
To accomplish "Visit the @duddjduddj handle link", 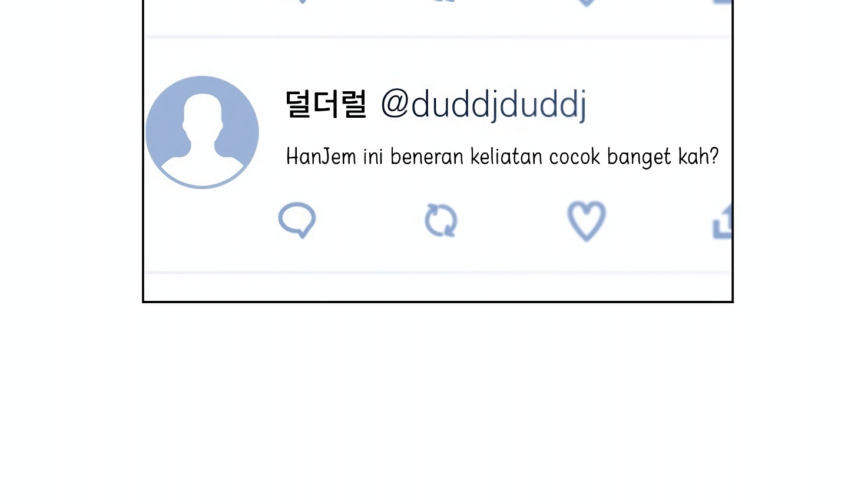I will (x=483, y=105).
